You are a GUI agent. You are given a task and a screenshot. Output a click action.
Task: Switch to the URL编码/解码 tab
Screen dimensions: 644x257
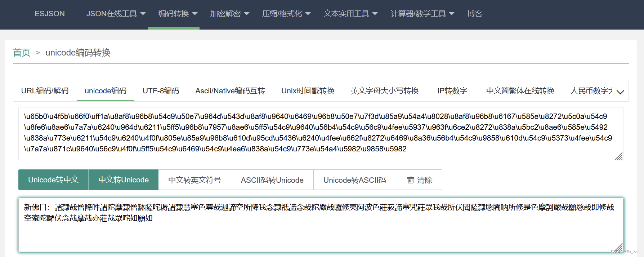click(x=45, y=91)
